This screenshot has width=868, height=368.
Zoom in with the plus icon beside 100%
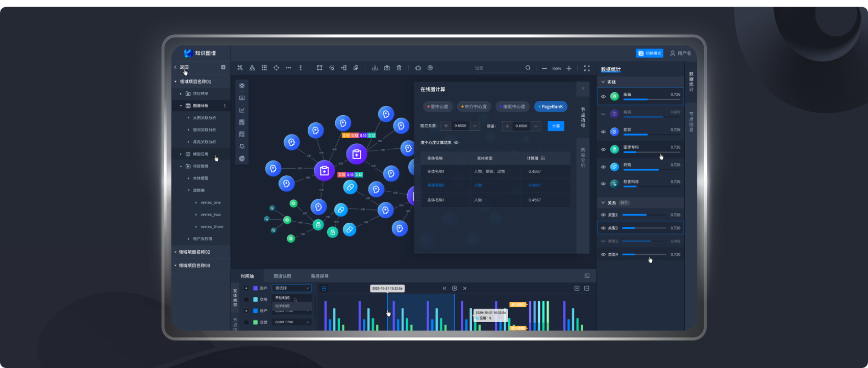[x=569, y=68]
